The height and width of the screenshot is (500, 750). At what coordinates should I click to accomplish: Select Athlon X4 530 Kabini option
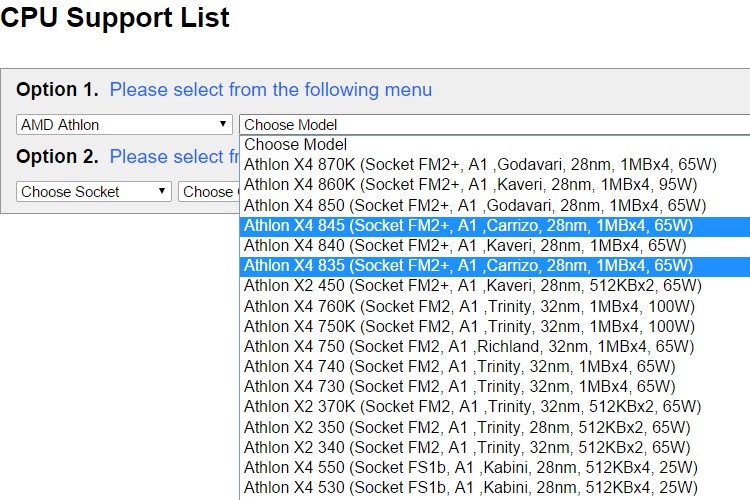(495, 488)
